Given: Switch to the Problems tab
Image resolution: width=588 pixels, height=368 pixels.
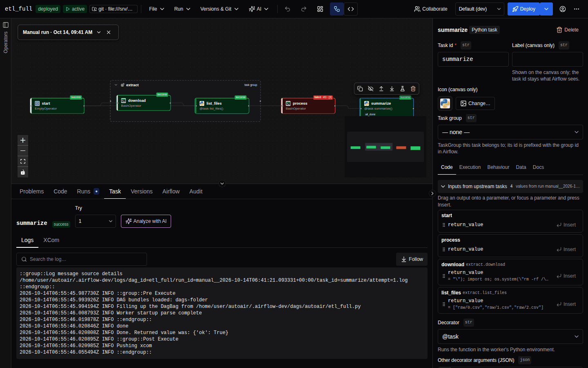Looking at the screenshot, I should pos(31,191).
